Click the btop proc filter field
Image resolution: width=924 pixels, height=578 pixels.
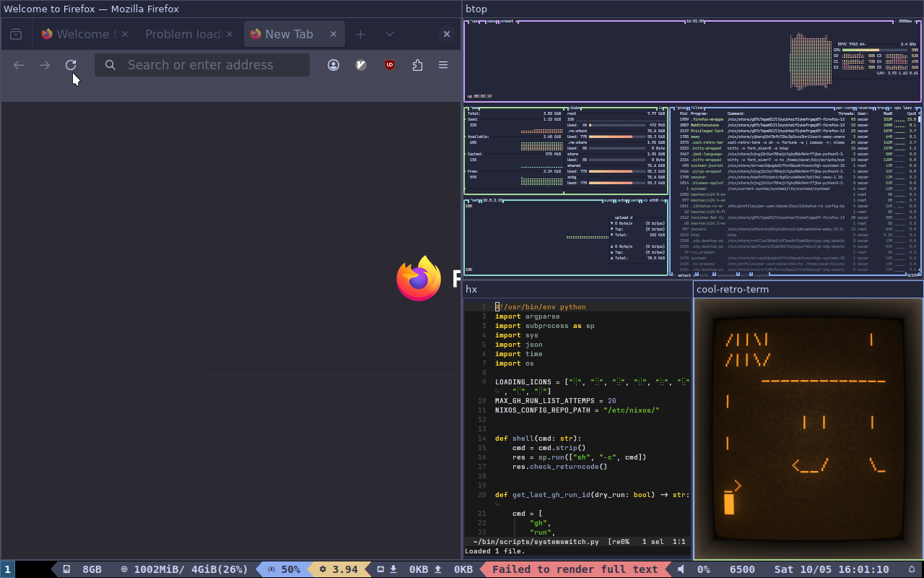(x=697, y=108)
